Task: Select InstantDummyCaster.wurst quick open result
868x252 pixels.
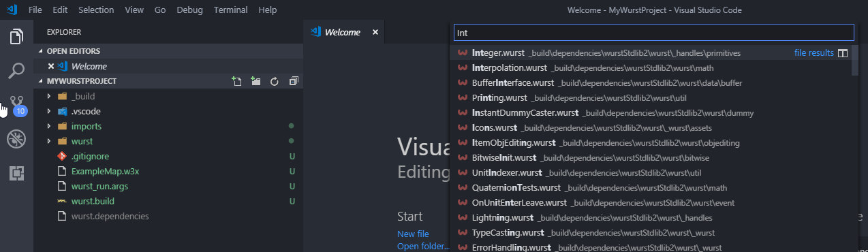Action: [x=651, y=112]
